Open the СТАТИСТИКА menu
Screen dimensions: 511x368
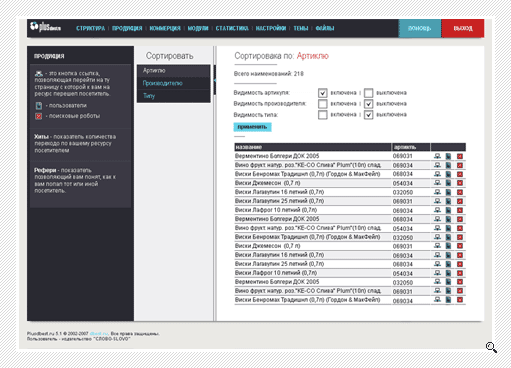232,28
